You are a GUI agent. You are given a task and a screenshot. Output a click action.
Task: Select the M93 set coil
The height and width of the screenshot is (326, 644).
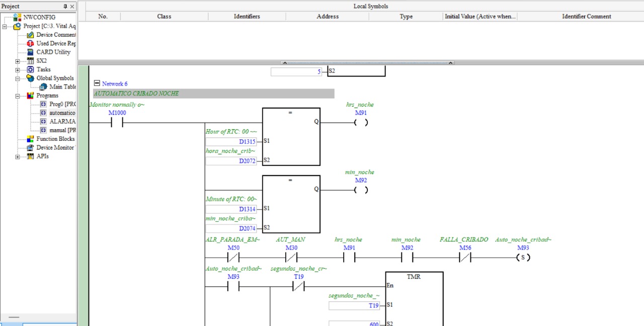[523, 258]
